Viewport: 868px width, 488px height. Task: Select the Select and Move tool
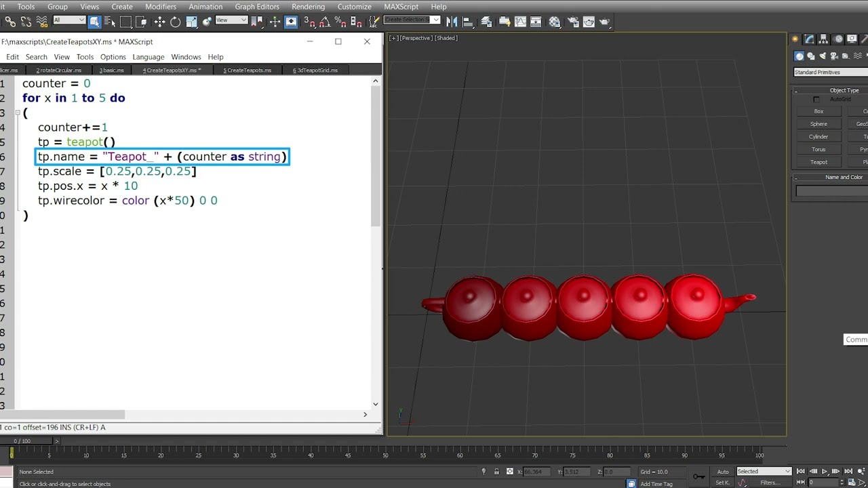tap(159, 22)
